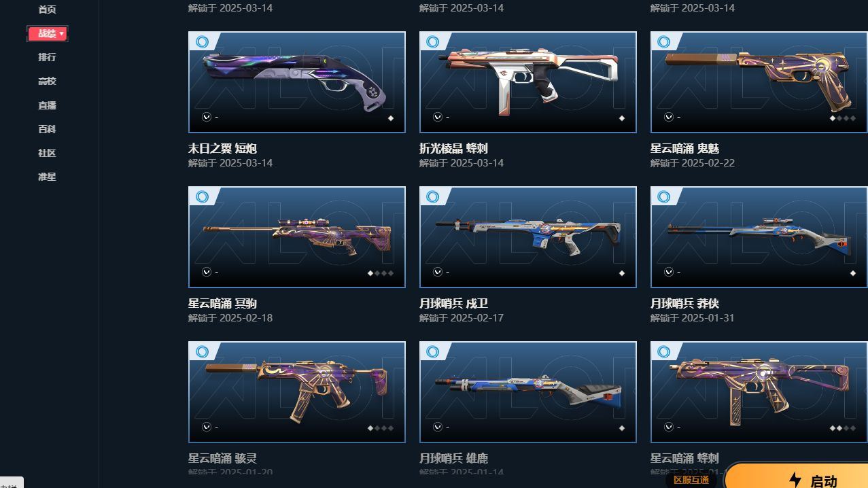Open the 首页 sidebar menu item

pyautogui.click(x=47, y=10)
